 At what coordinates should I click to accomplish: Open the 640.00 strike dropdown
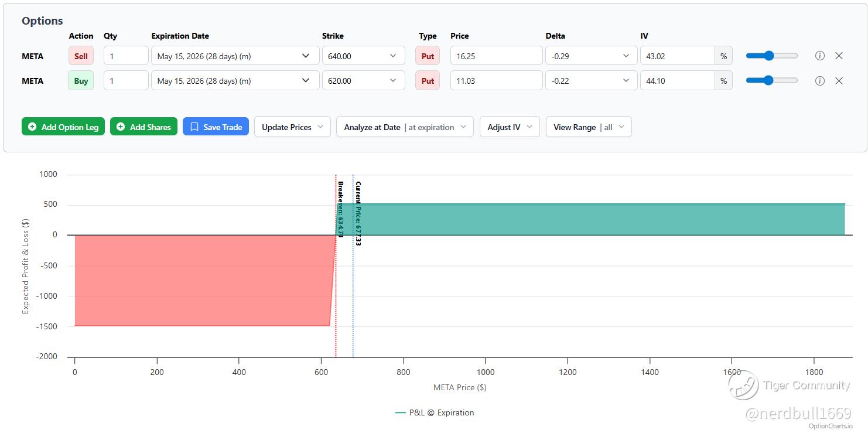point(363,56)
